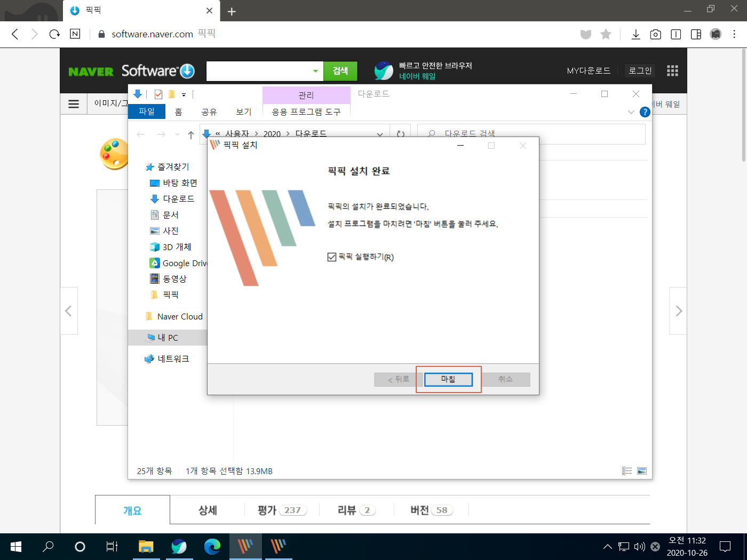747x560 pixels.
Task: Open the 홈 ribbon tab
Action: click(x=178, y=111)
